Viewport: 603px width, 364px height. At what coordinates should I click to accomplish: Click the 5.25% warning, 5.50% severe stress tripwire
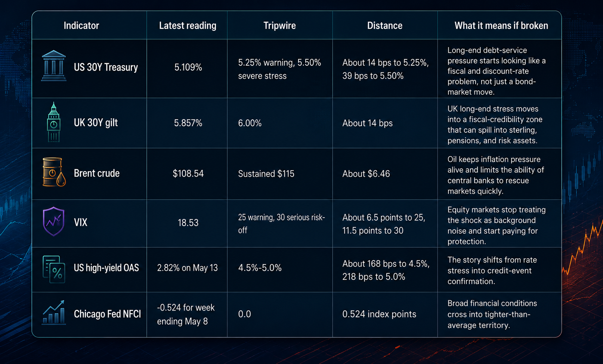[279, 69]
